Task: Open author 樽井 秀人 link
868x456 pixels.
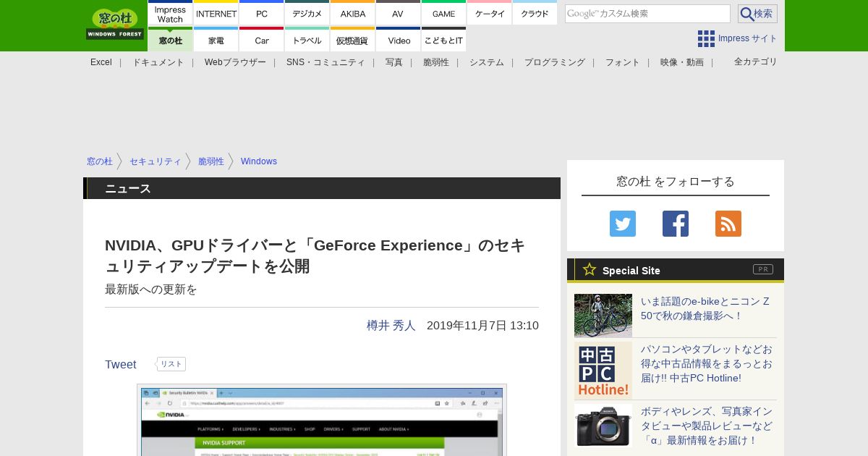Action: click(391, 326)
